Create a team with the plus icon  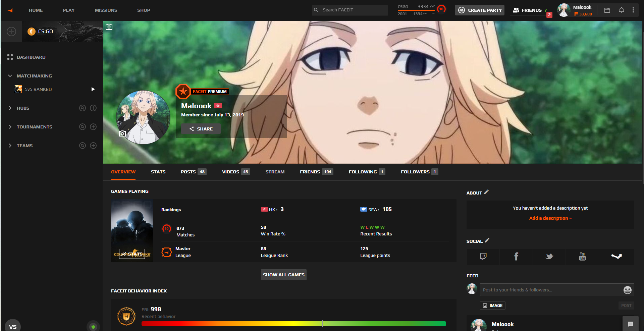click(93, 146)
